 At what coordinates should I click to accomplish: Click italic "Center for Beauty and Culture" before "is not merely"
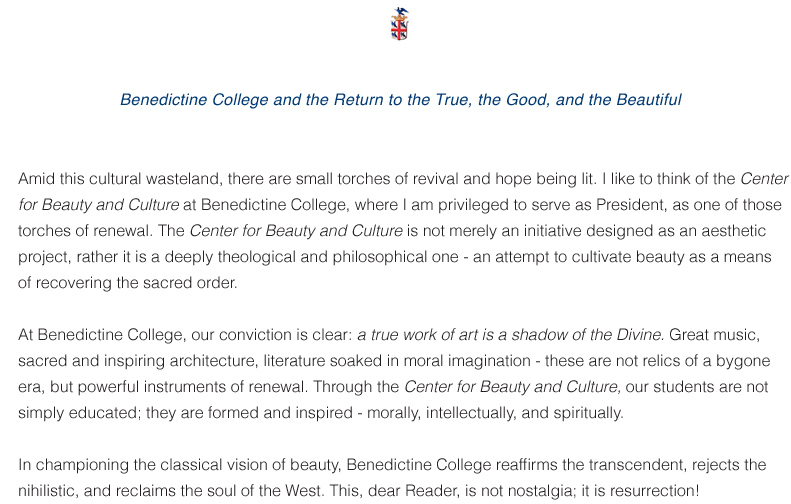coord(295,231)
